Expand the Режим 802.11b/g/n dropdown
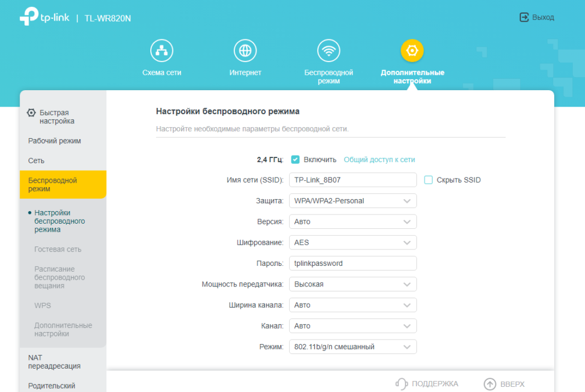Image resolution: width=585 pixels, height=392 pixels. (352, 346)
